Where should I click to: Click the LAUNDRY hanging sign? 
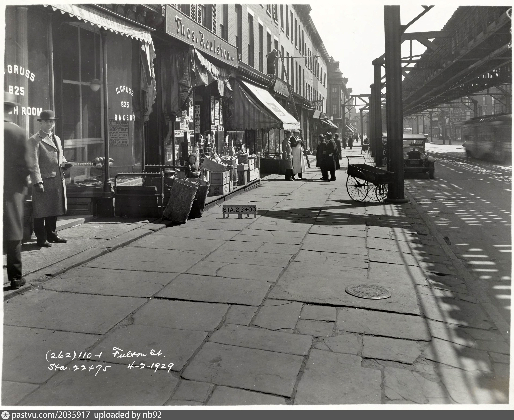tap(316, 103)
